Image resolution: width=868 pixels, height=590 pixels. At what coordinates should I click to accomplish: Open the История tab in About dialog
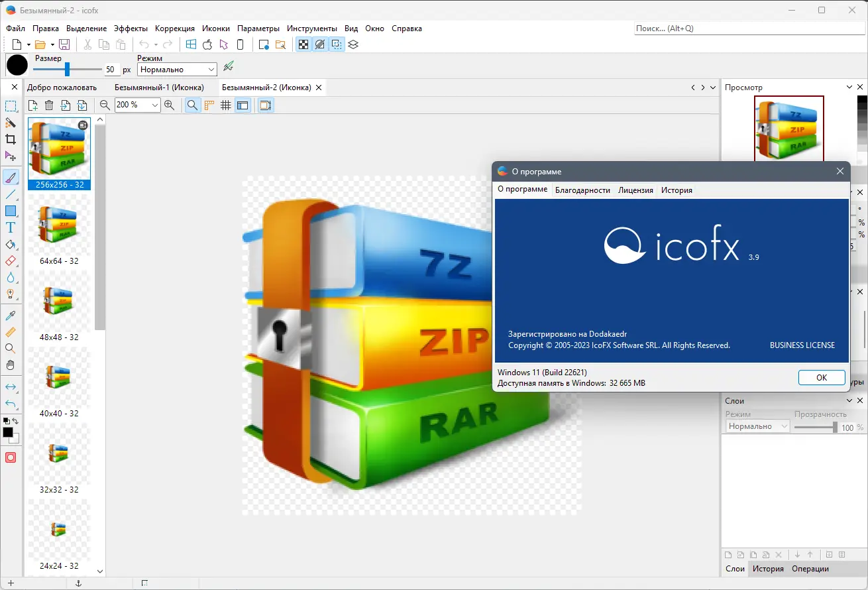point(677,190)
